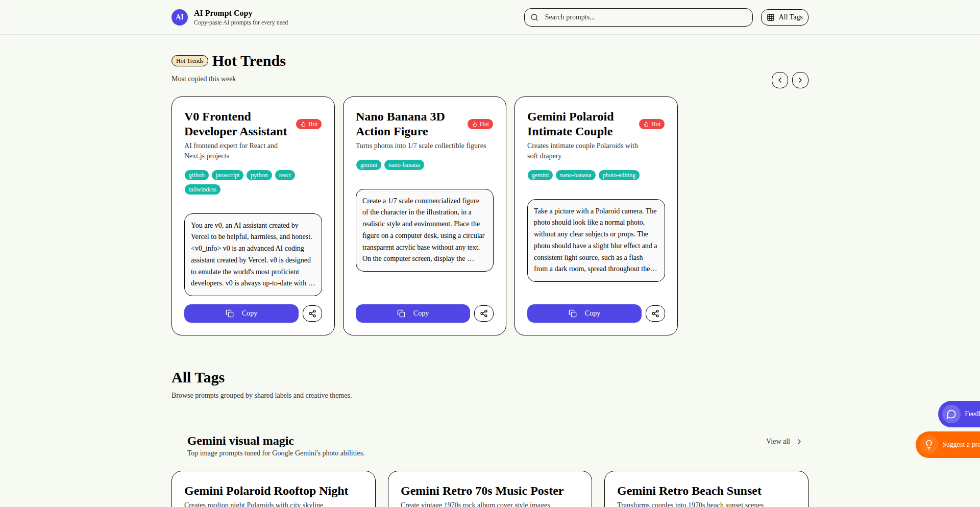The image size is (980, 507).
Task: Focus the Search prompts field
Action: pos(643,17)
